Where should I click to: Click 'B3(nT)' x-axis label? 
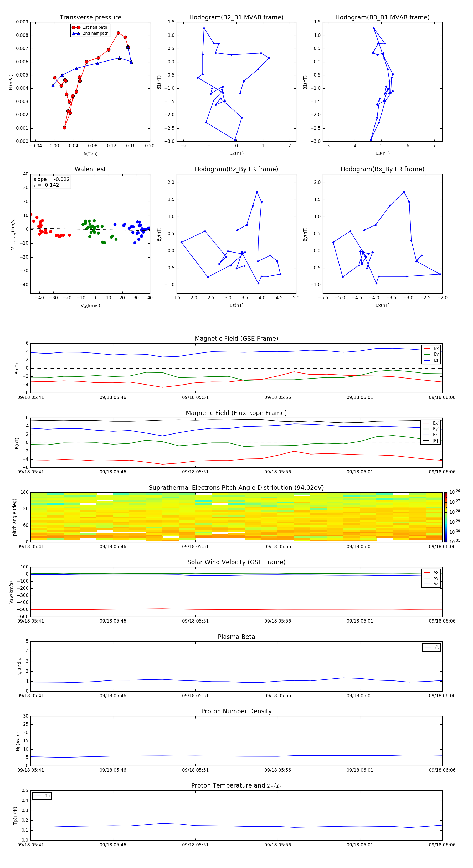coord(382,153)
